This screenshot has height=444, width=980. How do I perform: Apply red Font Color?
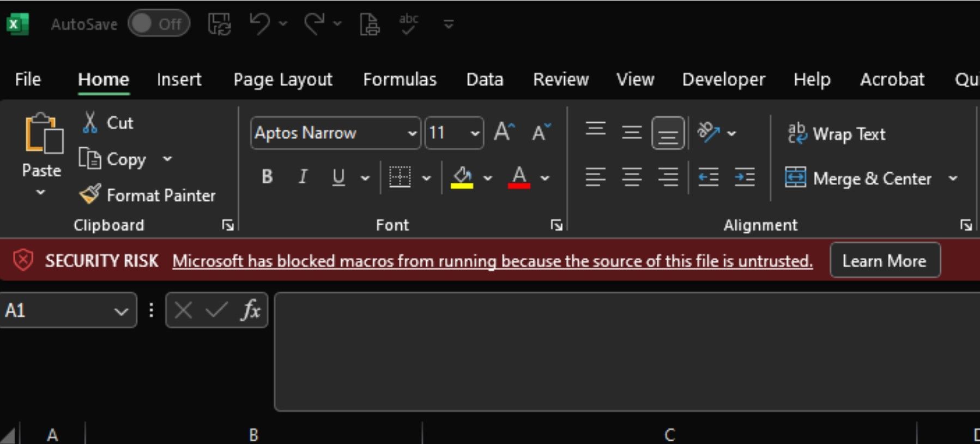(519, 177)
